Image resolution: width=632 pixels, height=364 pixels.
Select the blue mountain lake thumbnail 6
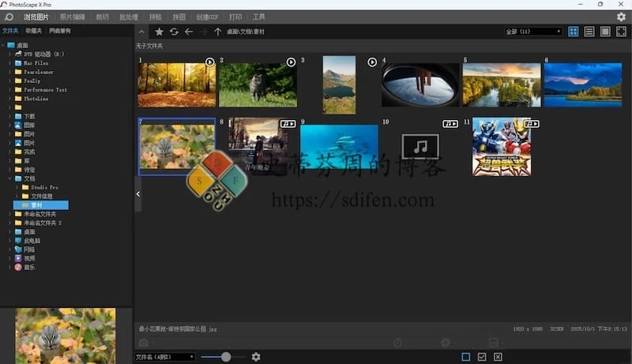pos(583,85)
